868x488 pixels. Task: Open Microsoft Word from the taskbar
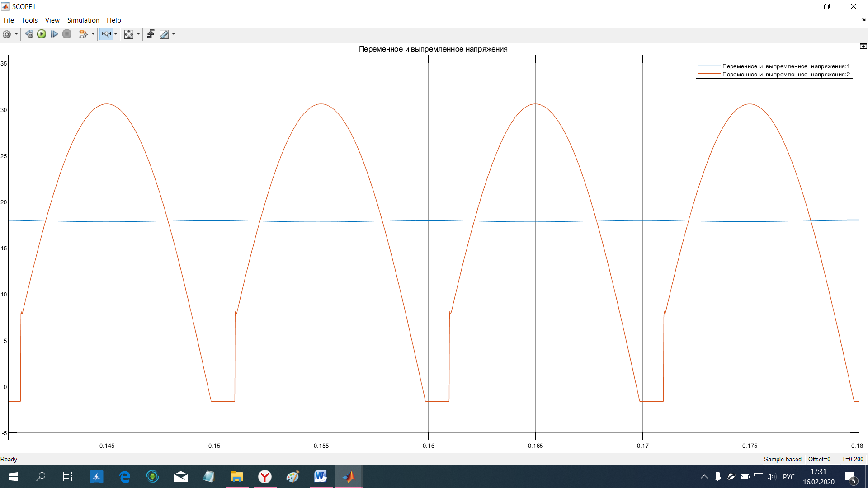coord(321,477)
